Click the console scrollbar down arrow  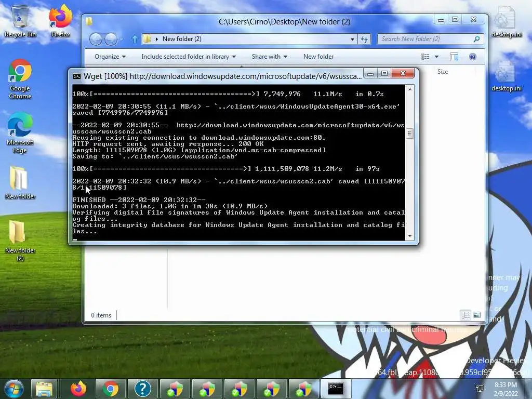pyautogui.click(x=410, y=236)
